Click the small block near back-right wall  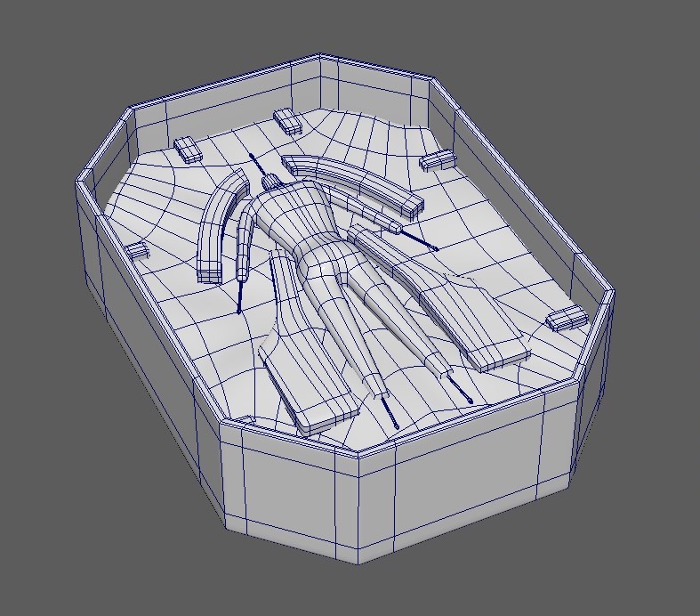click(x=438, y=160)
